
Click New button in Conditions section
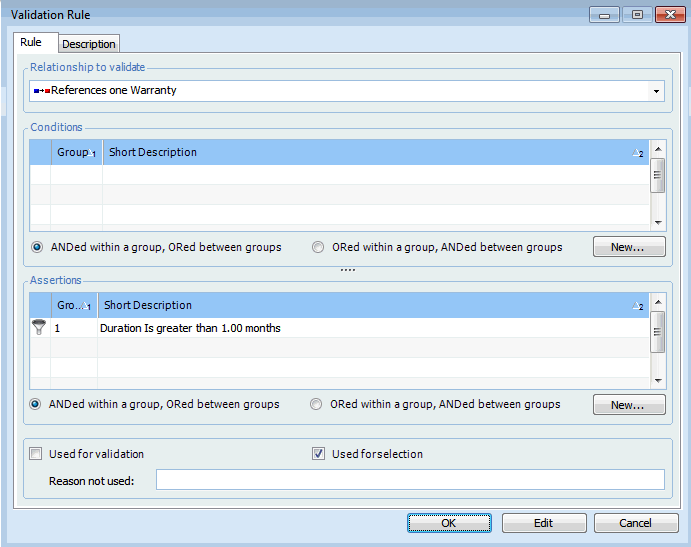[629, 247]
